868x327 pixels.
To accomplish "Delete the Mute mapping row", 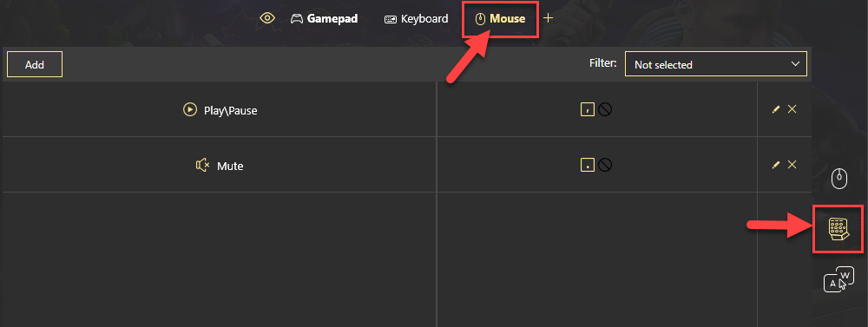I will click(x=792, y=165).
